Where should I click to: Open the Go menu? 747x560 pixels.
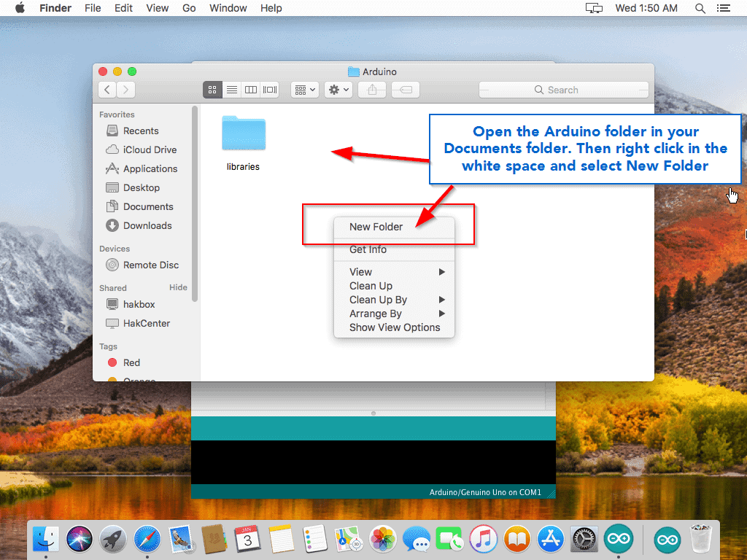[x=189, y=8]
